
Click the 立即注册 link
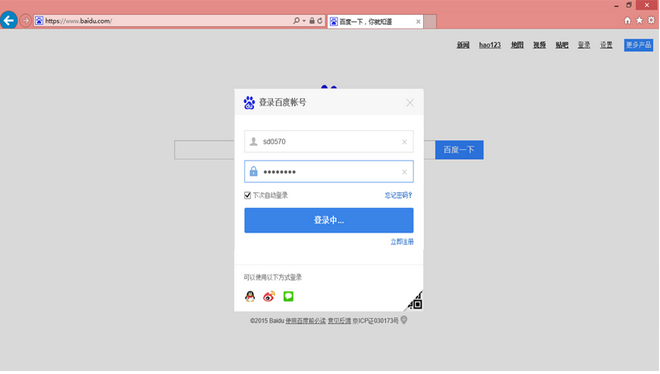coord(402,241)
